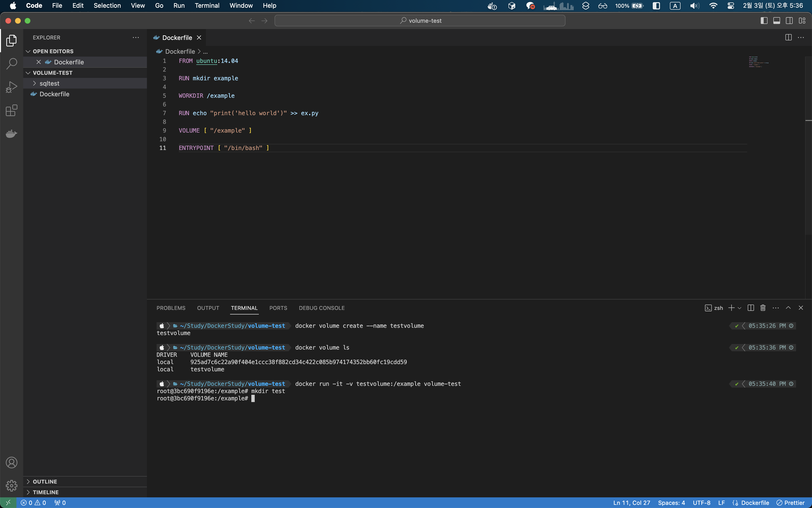This screenshot has width=812, height=508.
Task: Open macOS Control Center icon
Action: click(x=731, y=6)
